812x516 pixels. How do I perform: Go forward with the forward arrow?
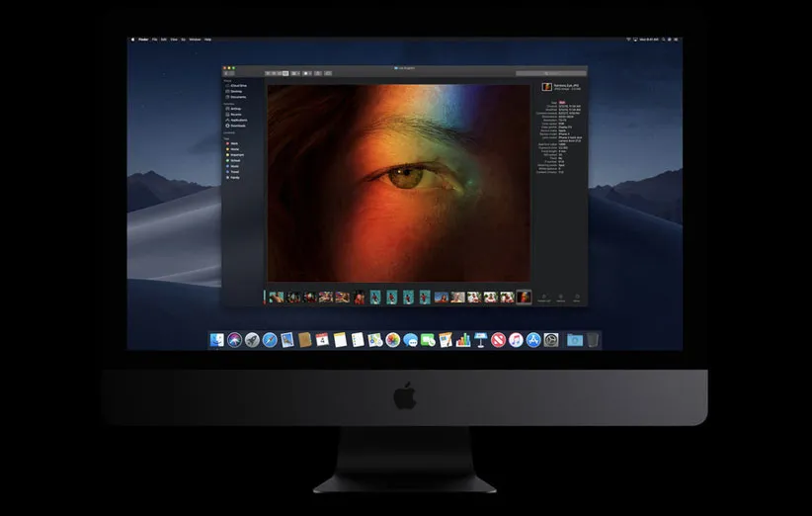pyautogui.click(x=231, y=73)
